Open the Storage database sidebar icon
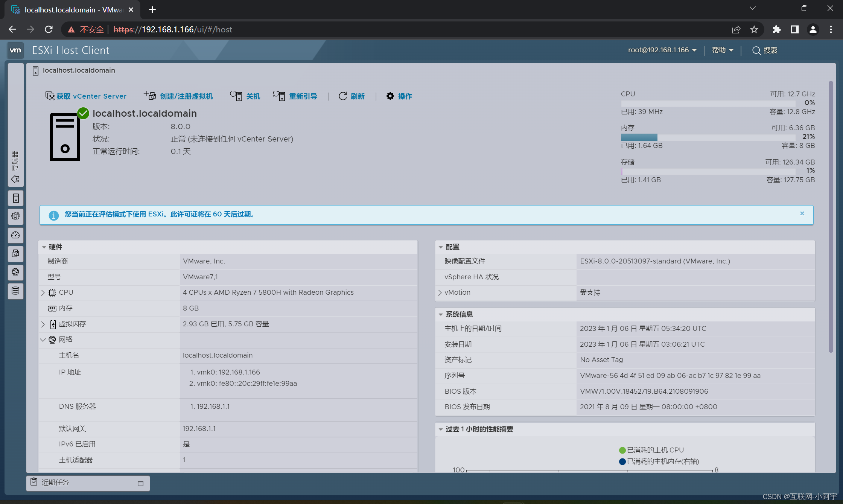Image resolution: width=843 pixels, height=504 pixels. coord(15,291)
